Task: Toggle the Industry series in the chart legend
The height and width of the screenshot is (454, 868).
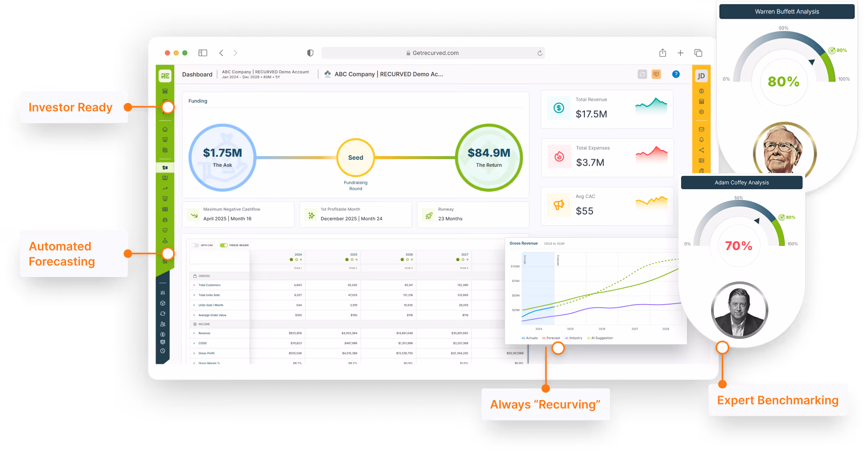Action: tap(574, 338)
